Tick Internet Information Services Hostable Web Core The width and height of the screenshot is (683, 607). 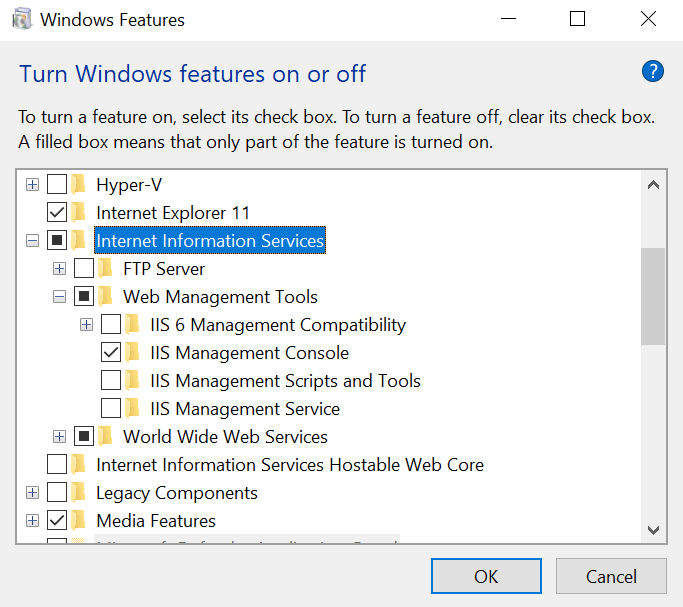tap(57, 465)
